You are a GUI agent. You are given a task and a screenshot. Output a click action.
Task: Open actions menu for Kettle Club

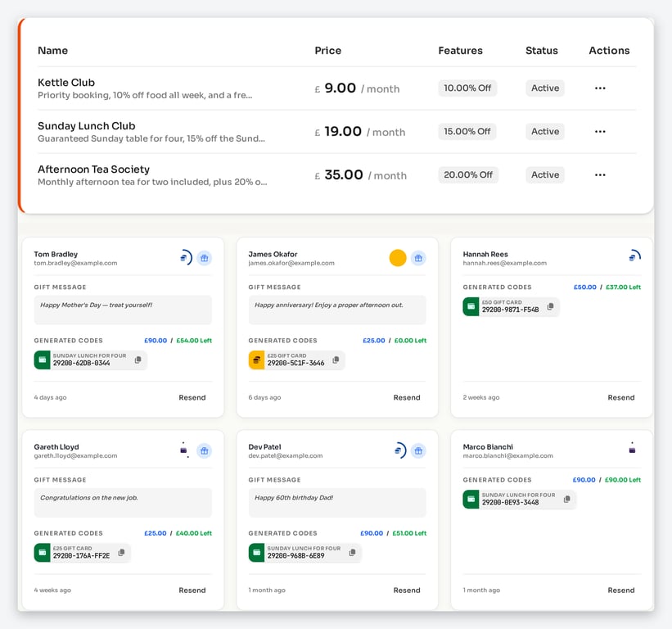[x=600, y=88]
